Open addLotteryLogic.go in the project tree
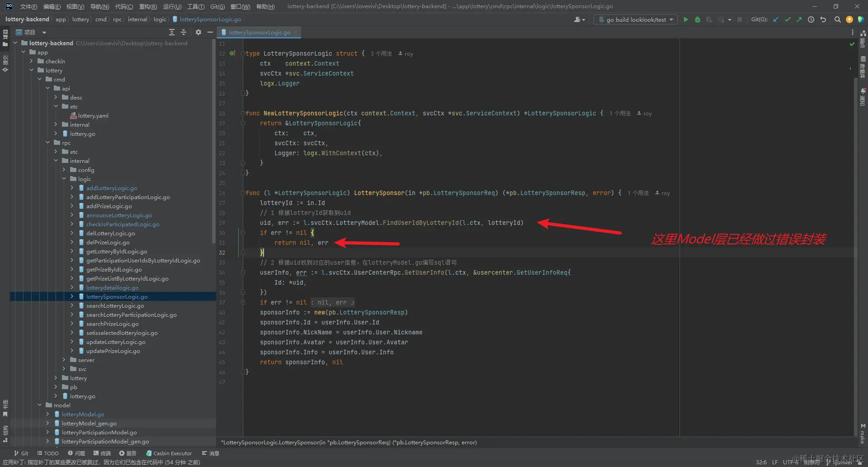The width and height of the screenshot is (868, 467). (112, 188)
